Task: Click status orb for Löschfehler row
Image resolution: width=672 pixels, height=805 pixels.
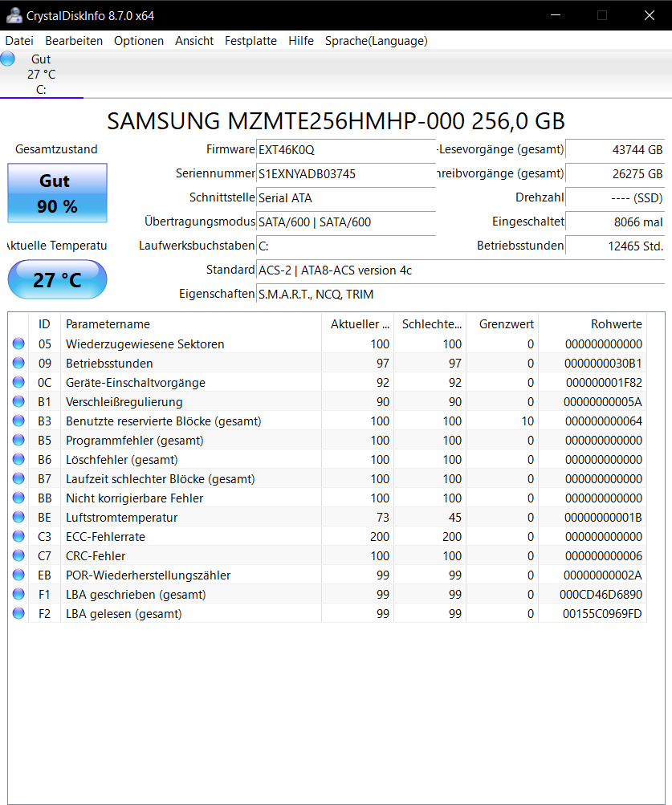Action: coord(18,459)
